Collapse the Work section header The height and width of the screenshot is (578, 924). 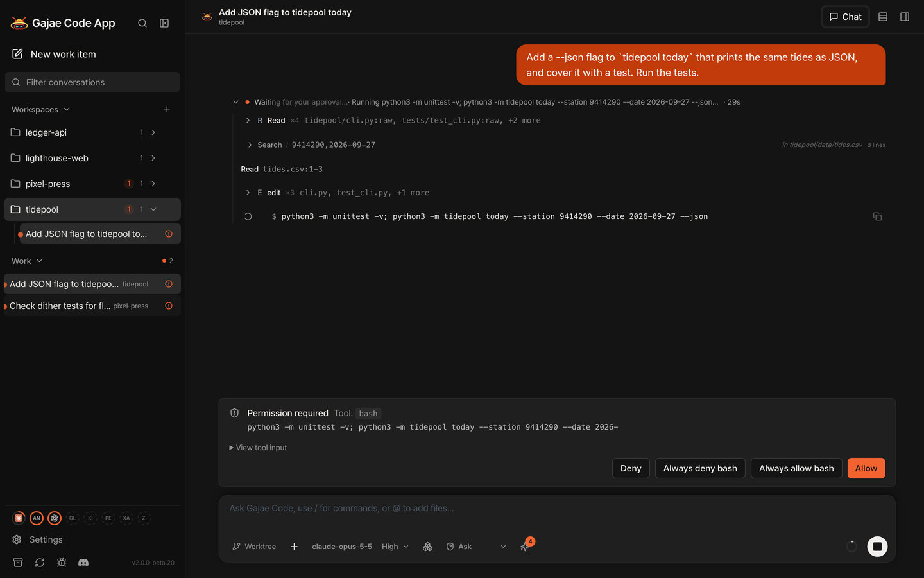(x=27, y=261)
